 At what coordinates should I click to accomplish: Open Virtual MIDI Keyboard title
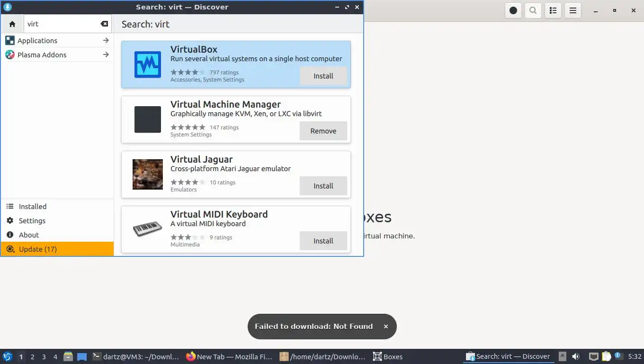point(219,214)
